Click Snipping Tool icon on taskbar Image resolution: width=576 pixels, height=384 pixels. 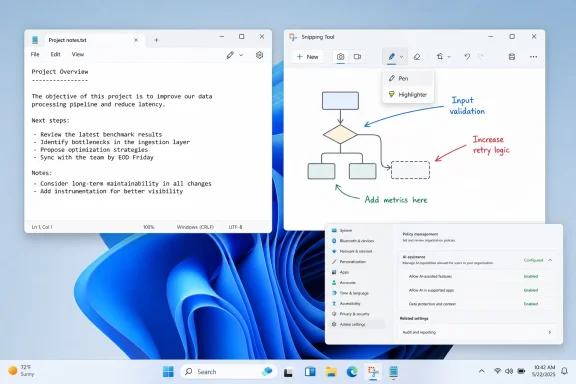(x=373, y=372)
